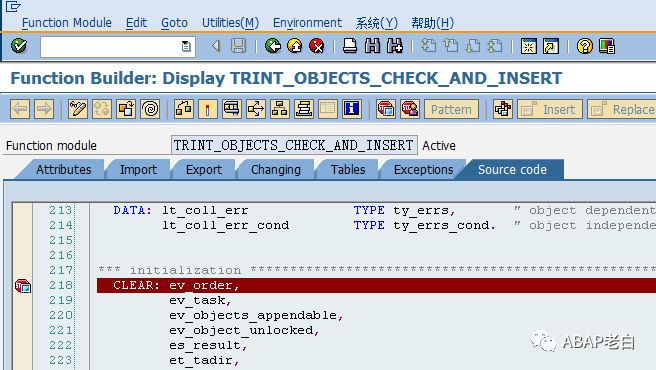Open the Environment menu
656x370 pixels.
point(307,23)
